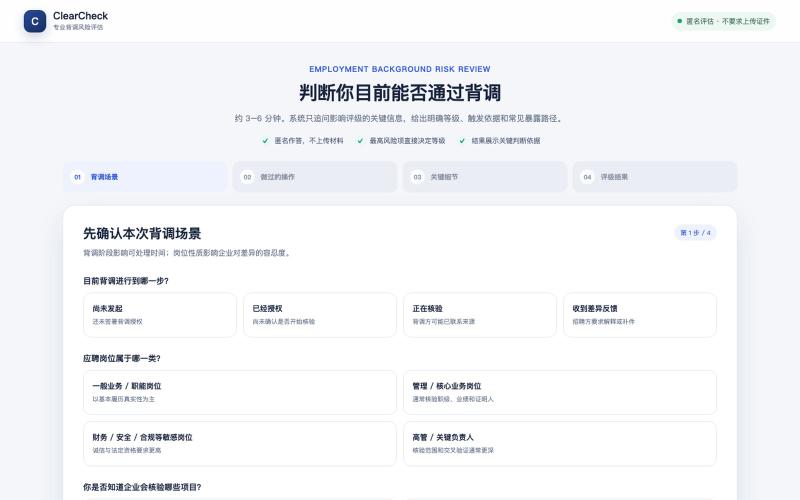Click the 04 step number circle
The height and width of the screenshot is (500, 800).
[587, 177]
